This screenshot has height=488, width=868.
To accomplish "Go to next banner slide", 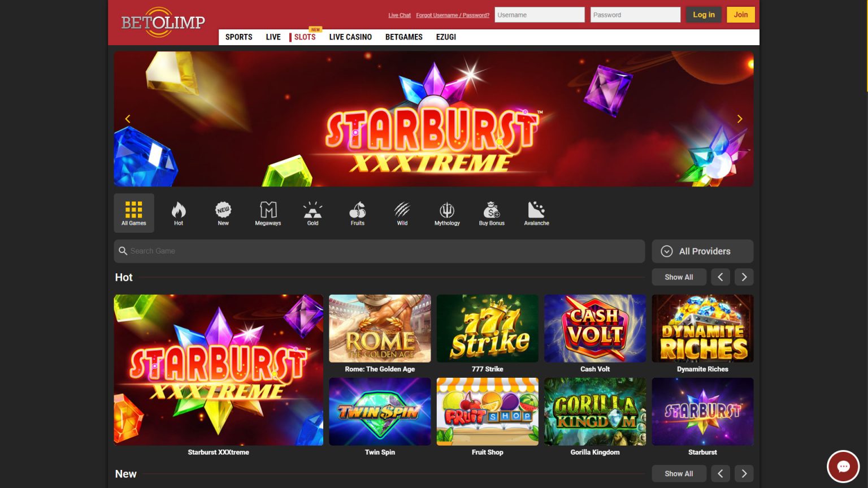I will pyautogui.click(x=740, y=119).
